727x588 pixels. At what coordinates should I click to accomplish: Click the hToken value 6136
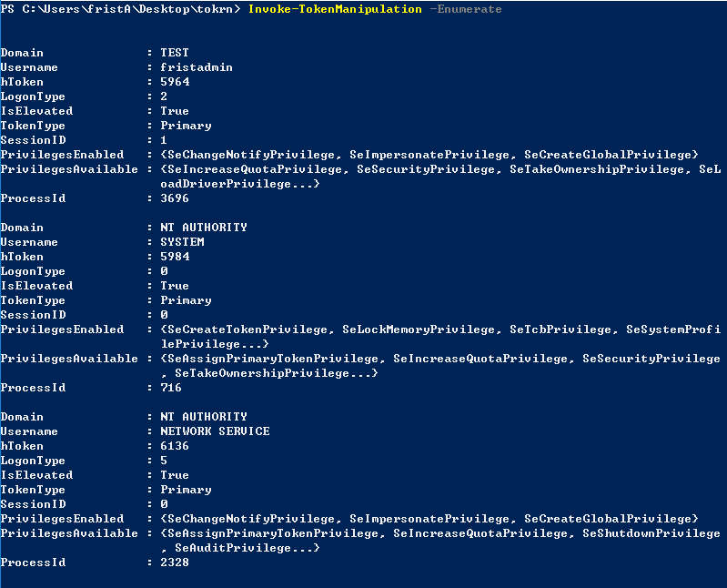175,446
